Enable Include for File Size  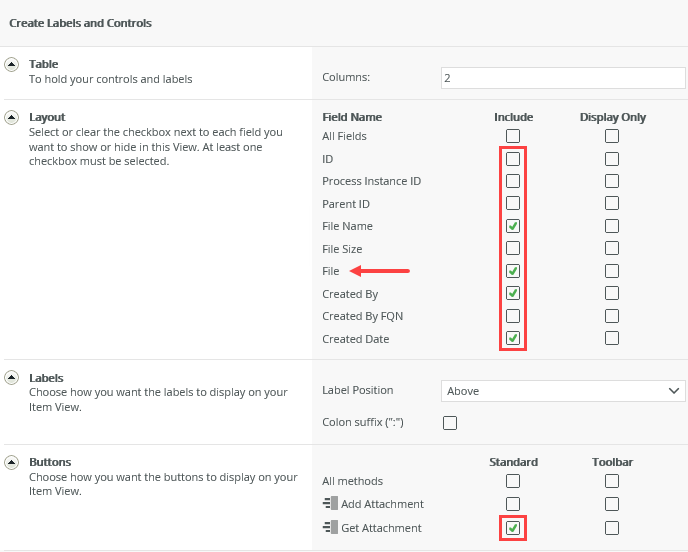(513, 249)
